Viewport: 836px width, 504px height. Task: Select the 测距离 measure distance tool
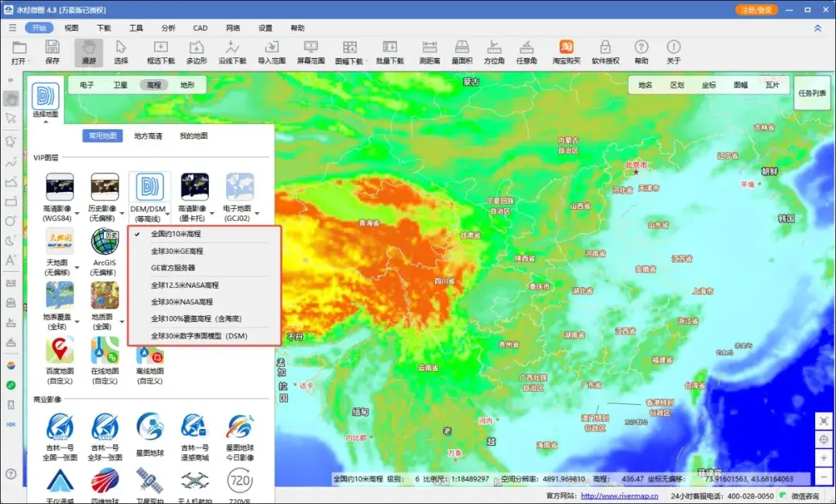click(x=429, y=53)
